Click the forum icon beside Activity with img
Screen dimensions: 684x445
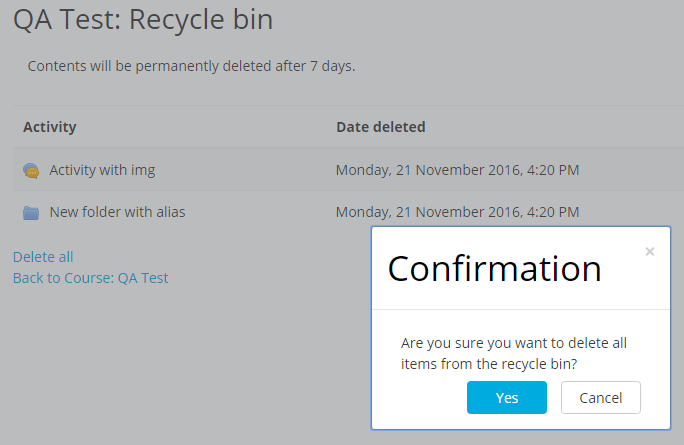pyautogui.click(x=31, y=171)
